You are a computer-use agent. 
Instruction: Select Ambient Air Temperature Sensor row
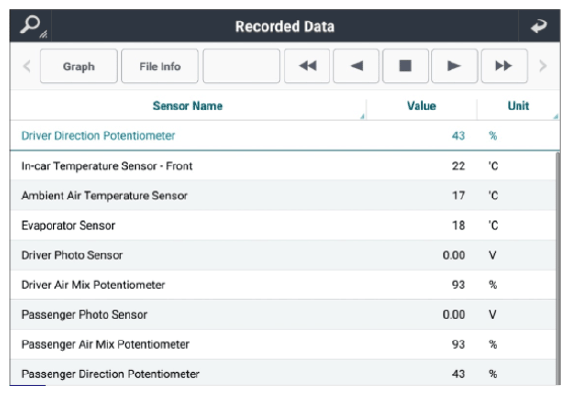(x=283, y=196)
